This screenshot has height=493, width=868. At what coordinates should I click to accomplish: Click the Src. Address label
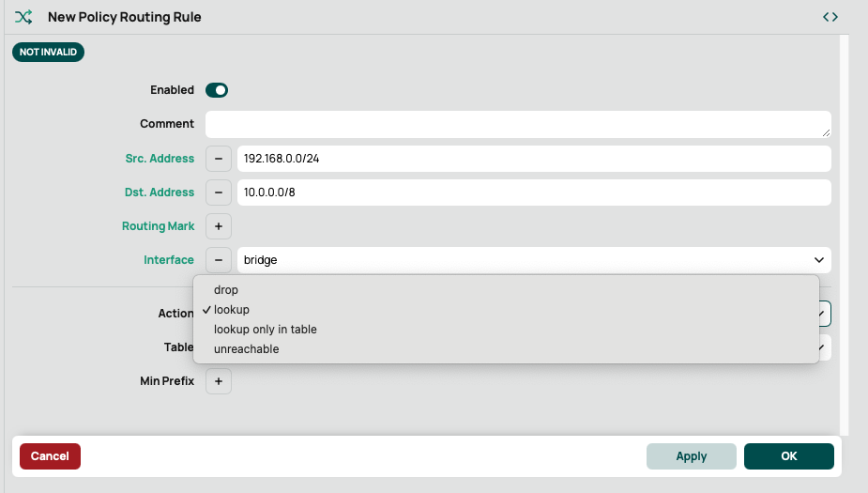point(160,159)
